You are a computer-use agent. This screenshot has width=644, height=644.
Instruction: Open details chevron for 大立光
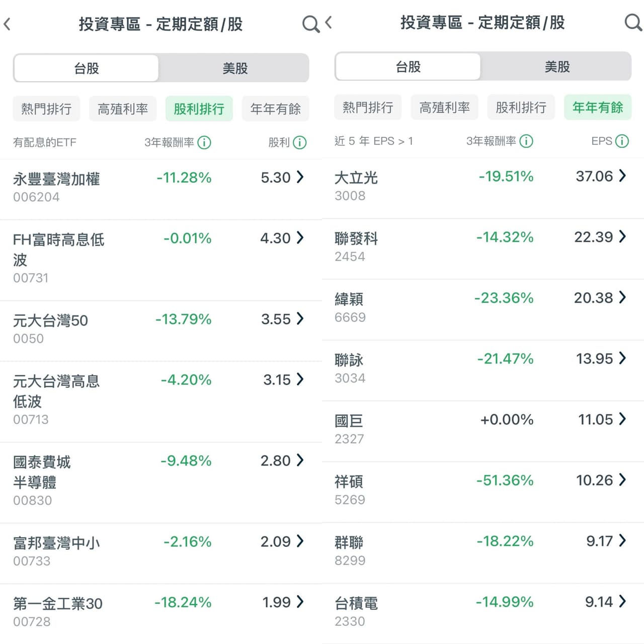click(622, 176)
